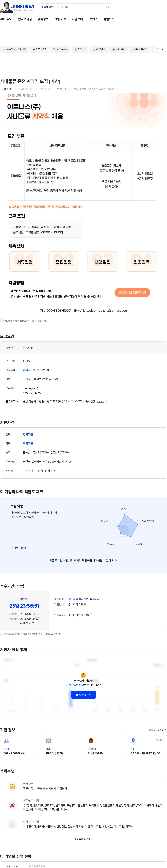Click the E-MAIL welcometners@etners.com text
167x868 pixels.
[x=101, y=310]
